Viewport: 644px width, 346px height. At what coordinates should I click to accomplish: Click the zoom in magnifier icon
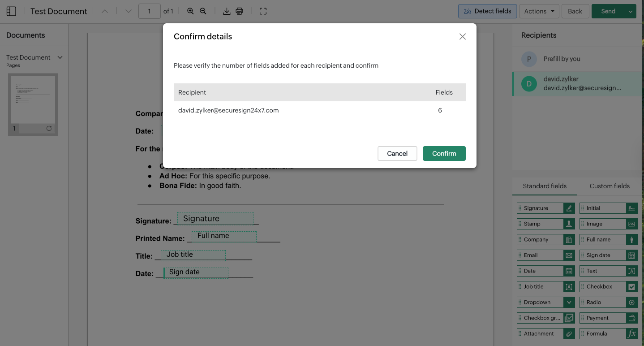[190, 11]
